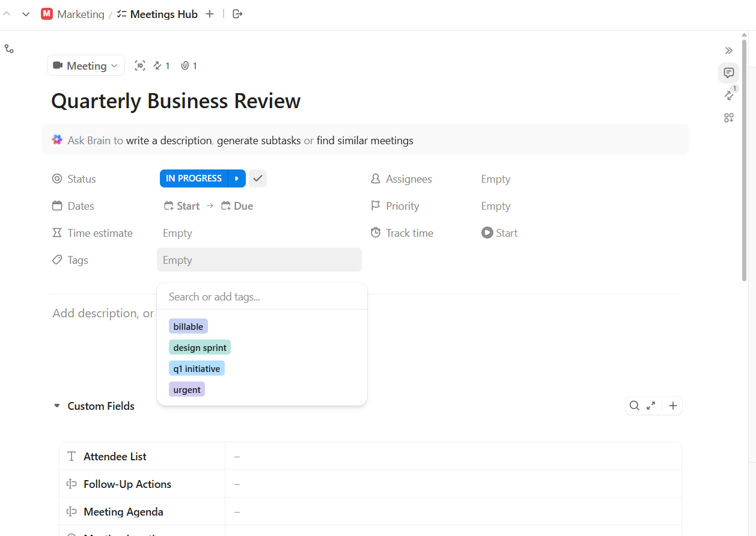The image size is (756, 536).
Task: Open the Custom Fields search magnifier icon
Action: tap(635, 406)
